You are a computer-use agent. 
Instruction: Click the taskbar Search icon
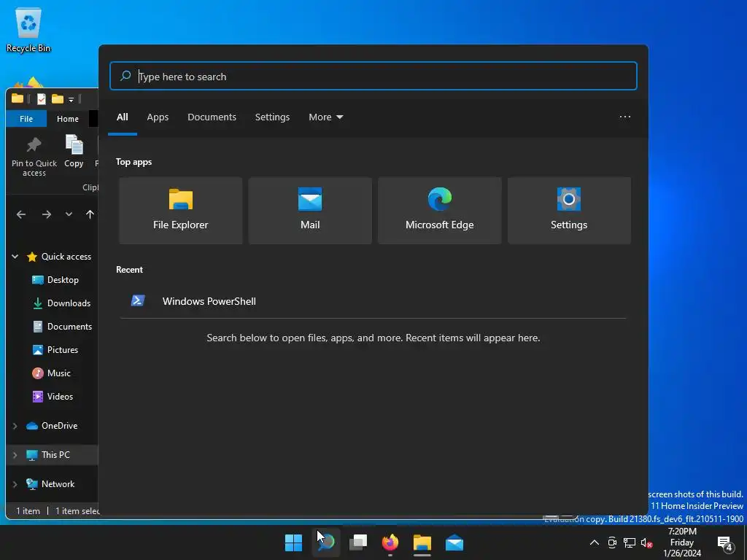pos(326,542)
